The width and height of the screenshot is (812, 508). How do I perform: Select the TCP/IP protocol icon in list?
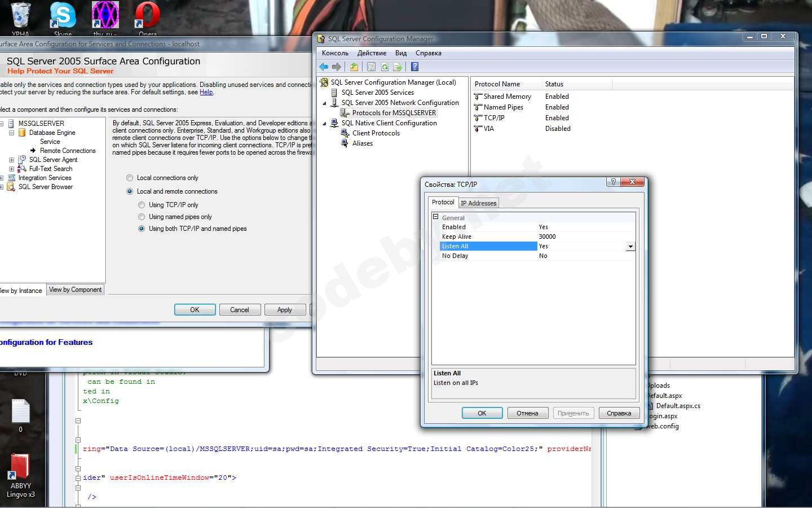[478, 118]
